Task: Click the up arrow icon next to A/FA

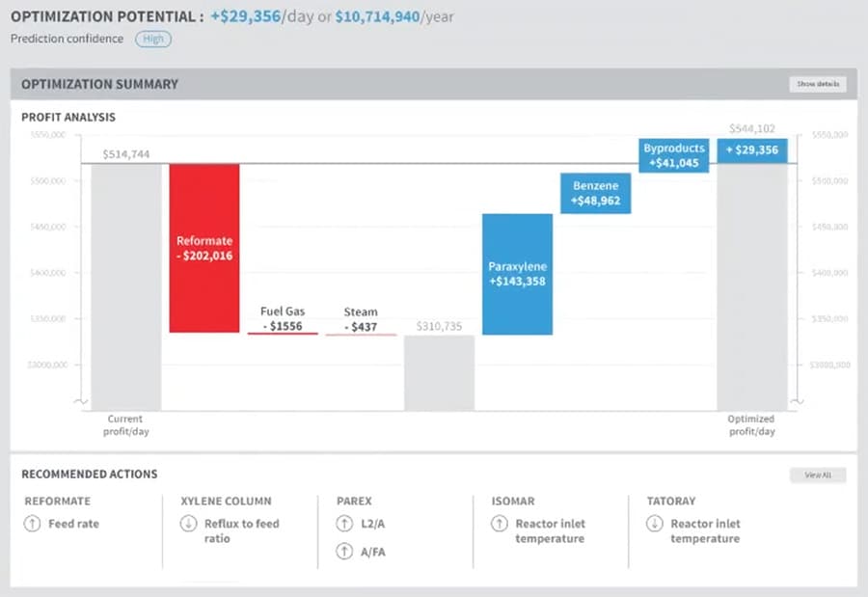Action: pos(344,553)
